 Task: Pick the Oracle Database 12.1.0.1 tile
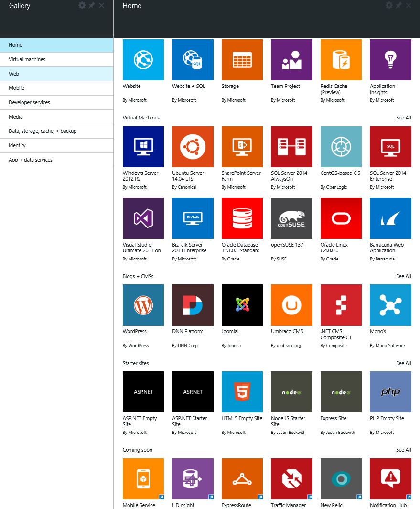click(x=242, y=218)
